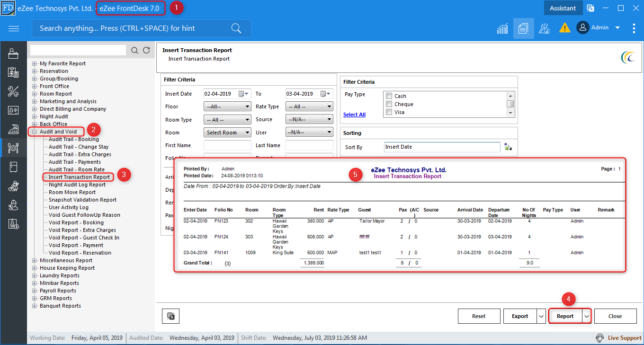Click the report tree refresh icon
Screen dimensions: 644x345
[x=146, y=50]
